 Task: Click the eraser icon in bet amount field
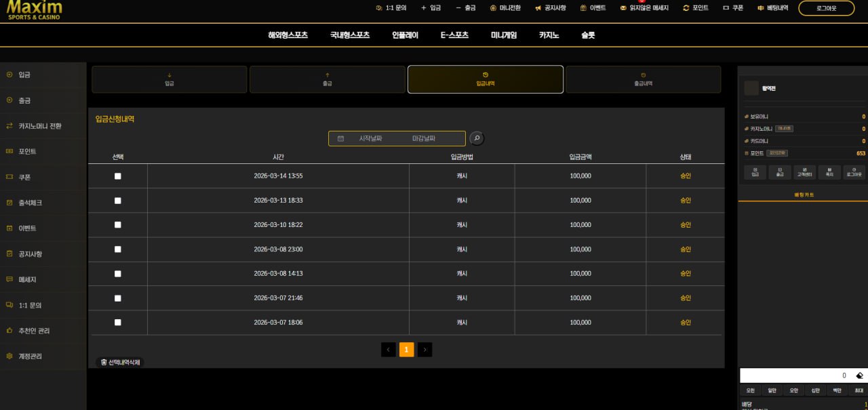coord(859,375)
